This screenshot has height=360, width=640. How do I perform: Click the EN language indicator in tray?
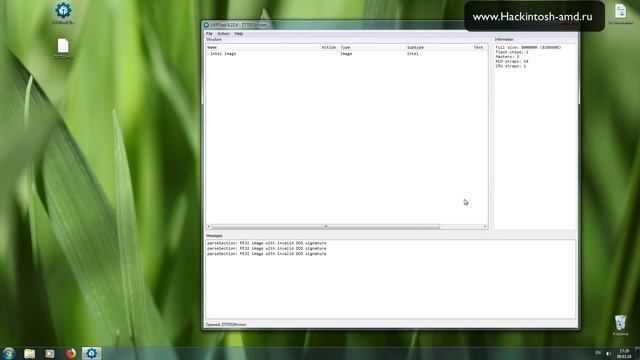tap(598, 353)
